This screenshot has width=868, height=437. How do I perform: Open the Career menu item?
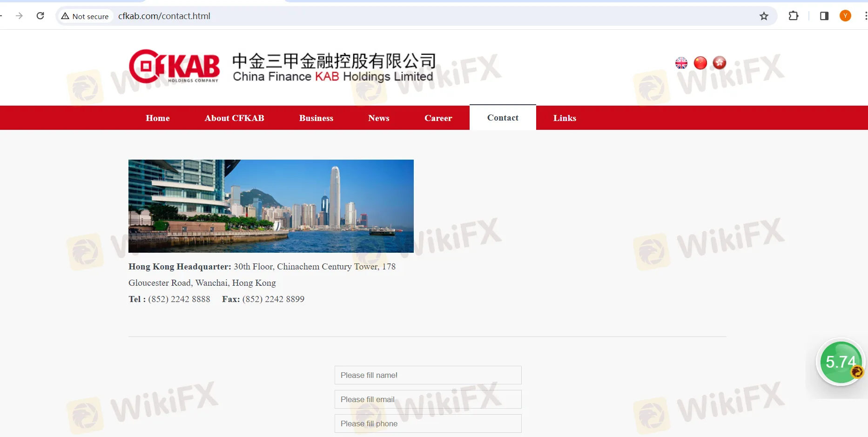(438, 118)
